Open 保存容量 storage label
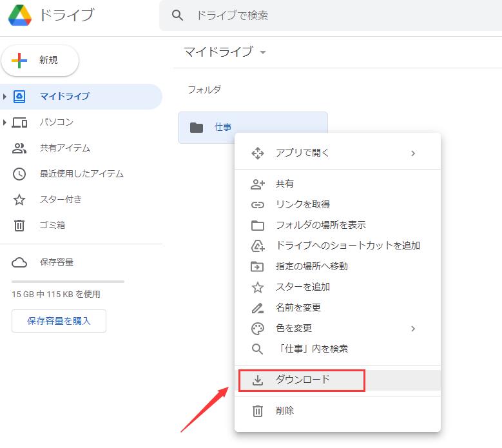502x448 pixels. 57,262
